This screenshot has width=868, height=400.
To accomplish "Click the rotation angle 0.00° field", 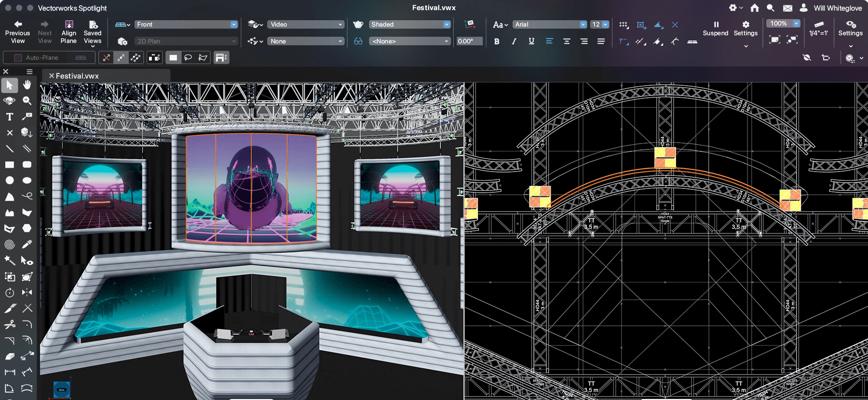I will [469, 41].
